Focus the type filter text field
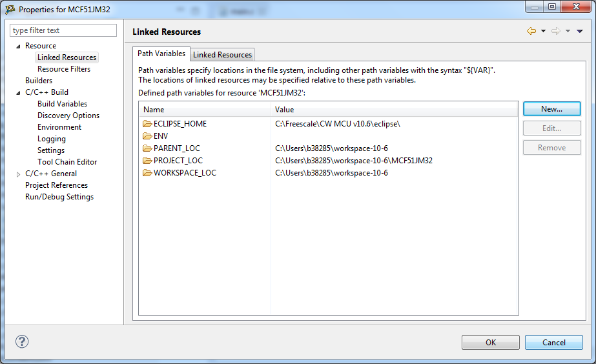This screenshot has width=596, height=364. 63,30
